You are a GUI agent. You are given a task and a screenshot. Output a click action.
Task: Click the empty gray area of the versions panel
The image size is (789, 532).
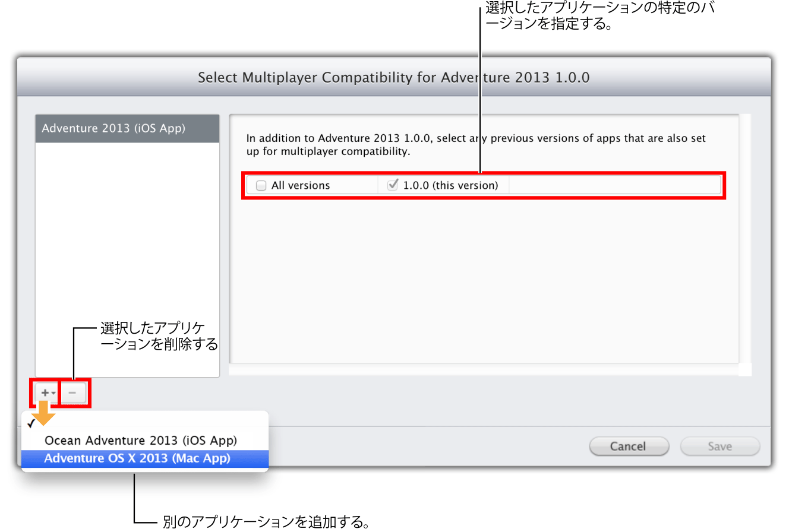[484, 279]
